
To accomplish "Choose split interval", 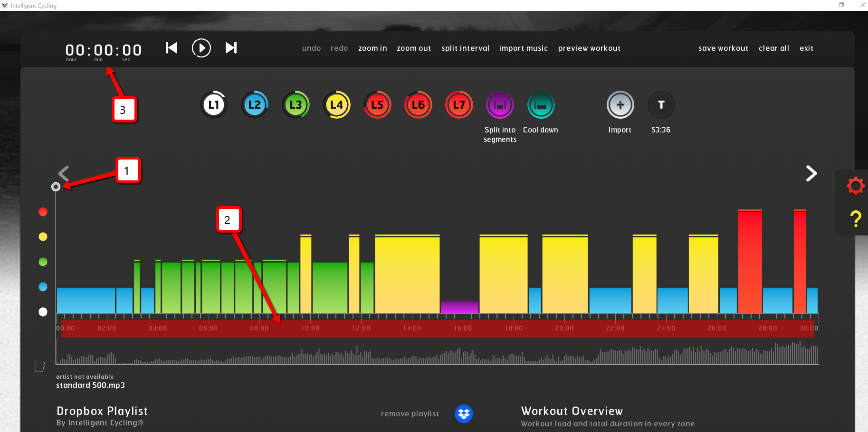I will point(465,48).
